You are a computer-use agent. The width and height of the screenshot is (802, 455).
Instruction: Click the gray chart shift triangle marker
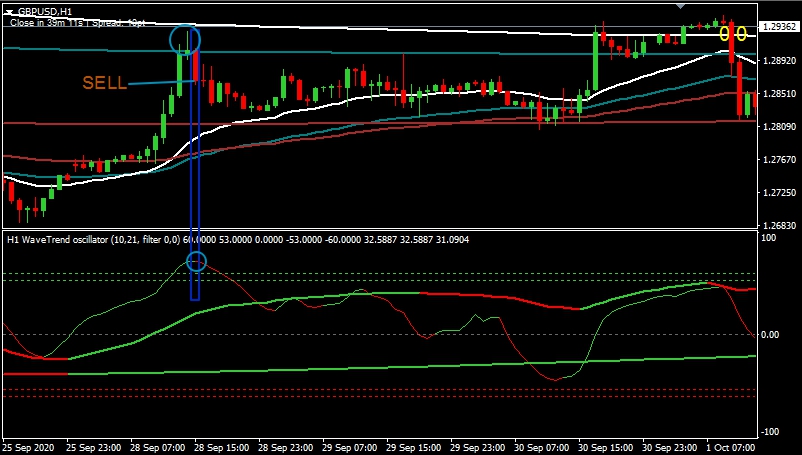coord(681,6)
